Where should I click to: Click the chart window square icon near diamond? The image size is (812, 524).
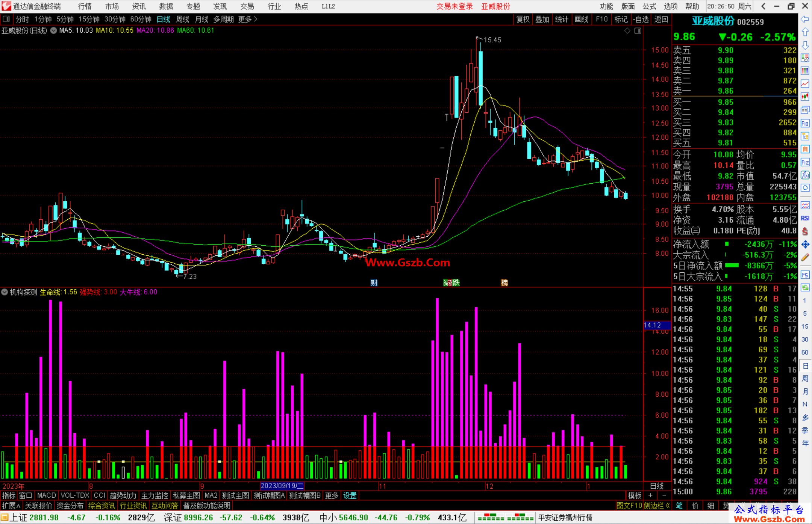[638, 31]
